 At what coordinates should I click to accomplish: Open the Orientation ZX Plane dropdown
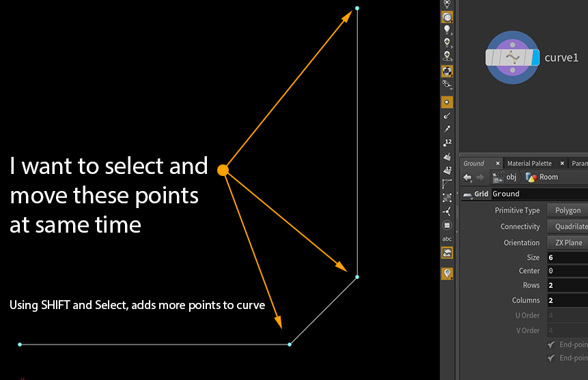[x=568, y=242]
